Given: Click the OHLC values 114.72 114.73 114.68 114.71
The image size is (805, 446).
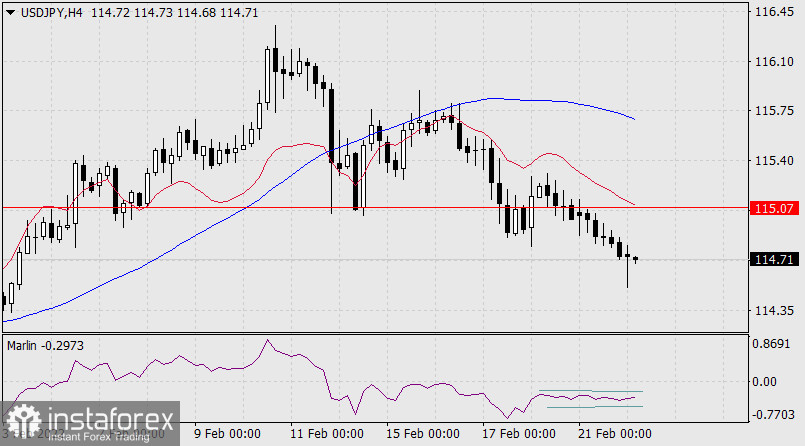Looking at the screenshot, I should coord(175,13).
